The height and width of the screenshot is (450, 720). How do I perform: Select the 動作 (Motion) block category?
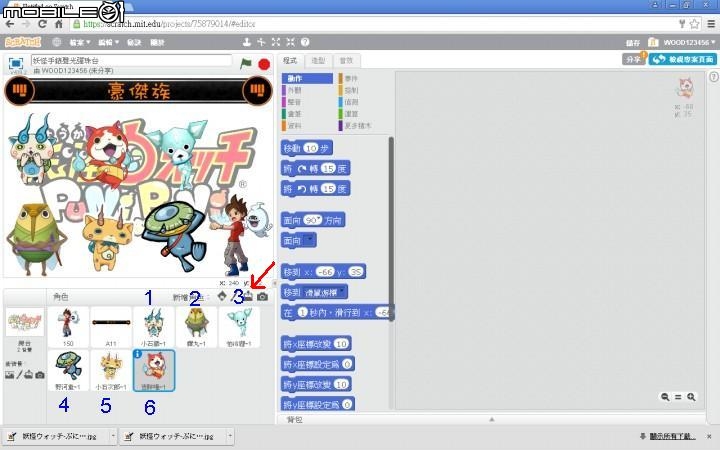point(307,79)
